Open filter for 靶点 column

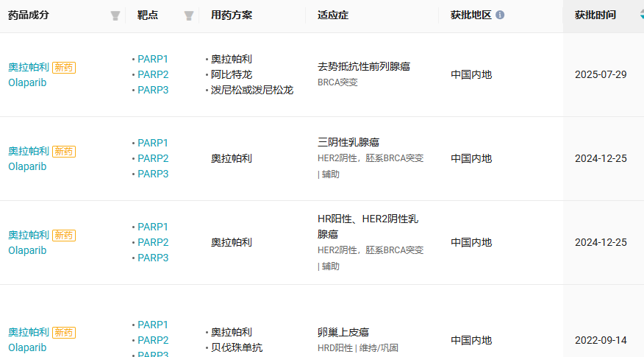pos(189,15)
